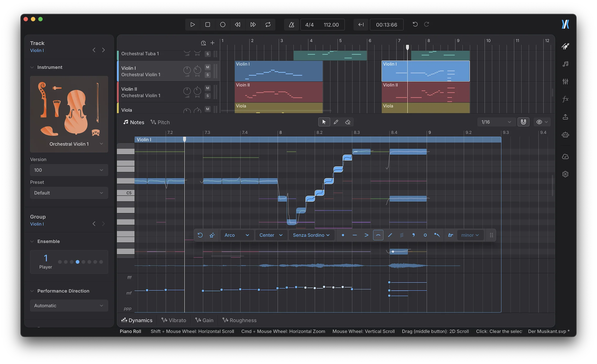Click the add track plus icon
Screen dimensions: 597x364
[212, 43]
